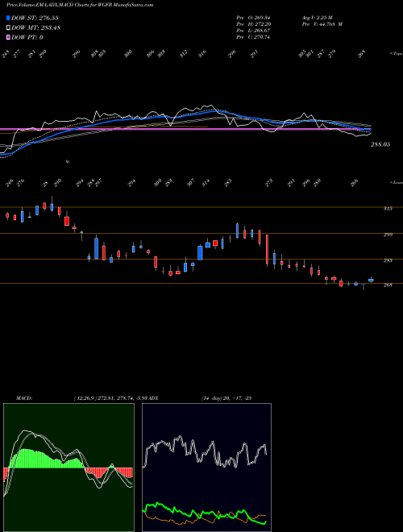Click the magenta DOW PT legend swatch
Screen dimensions: 403x532
point(8,37)
